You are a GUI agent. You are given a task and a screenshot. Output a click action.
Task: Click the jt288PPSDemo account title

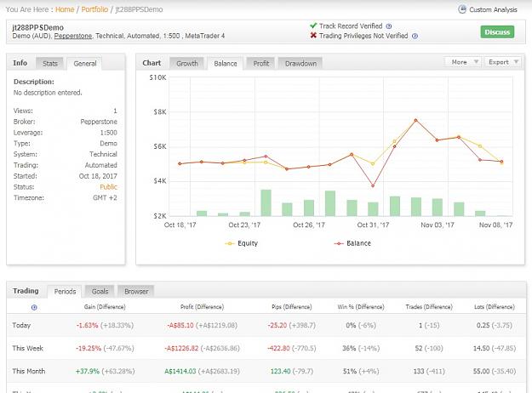(x=37, y=27)
